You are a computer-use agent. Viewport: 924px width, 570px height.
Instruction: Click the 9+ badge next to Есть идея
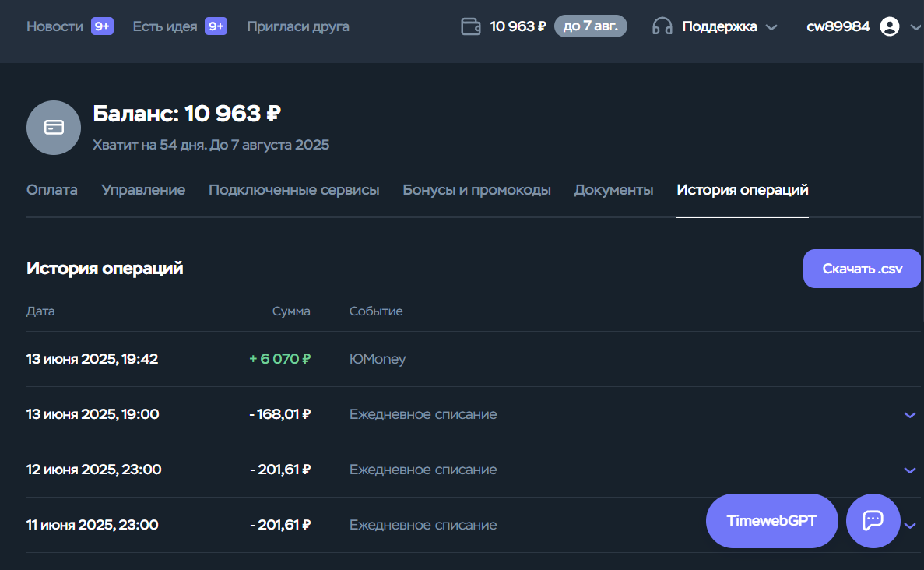[x=216, y=26]
